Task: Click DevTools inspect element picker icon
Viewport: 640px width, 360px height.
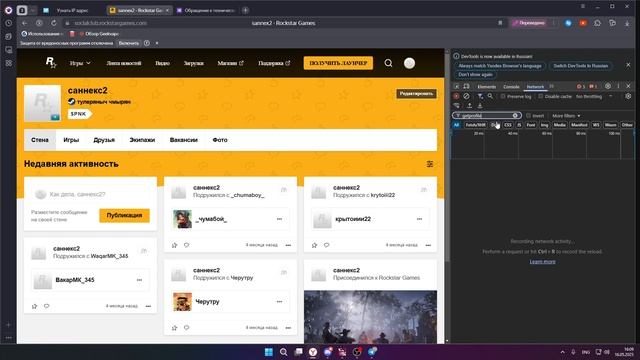Action: pos(457,87)
